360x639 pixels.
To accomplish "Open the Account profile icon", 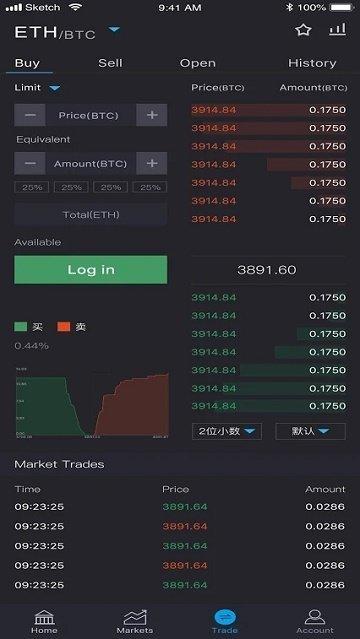I will [315, 617].
